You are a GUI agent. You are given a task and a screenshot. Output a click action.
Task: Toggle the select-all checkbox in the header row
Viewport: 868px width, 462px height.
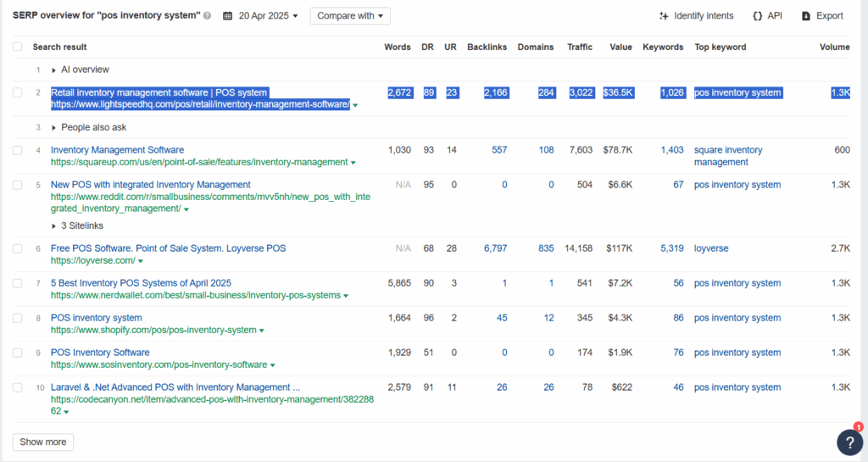18,47
